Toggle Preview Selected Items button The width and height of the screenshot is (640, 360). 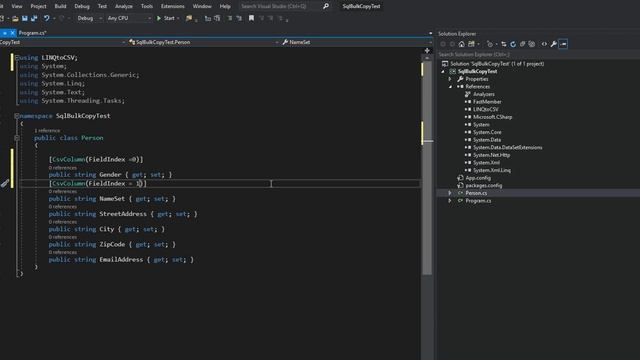[x=563, y=44]
